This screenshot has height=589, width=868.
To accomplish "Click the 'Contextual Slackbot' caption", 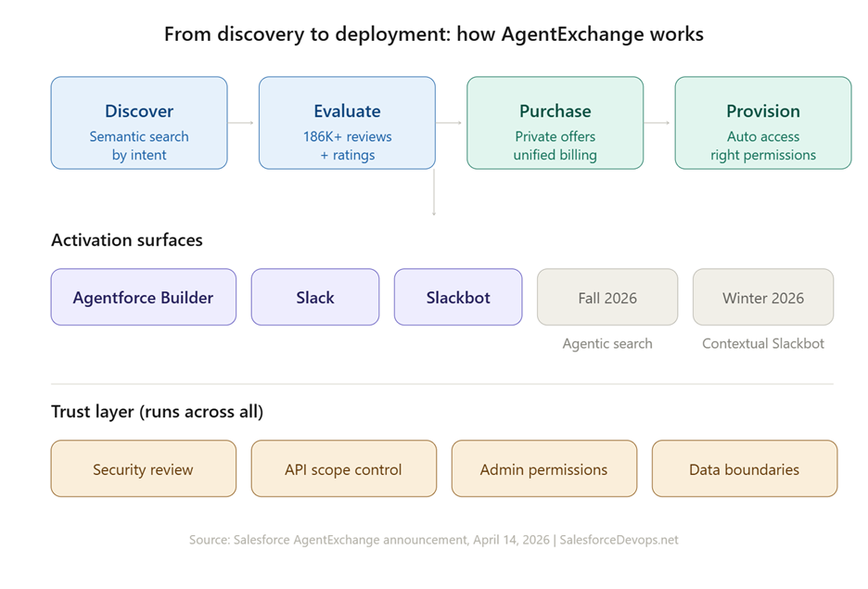I will point(763,344).
